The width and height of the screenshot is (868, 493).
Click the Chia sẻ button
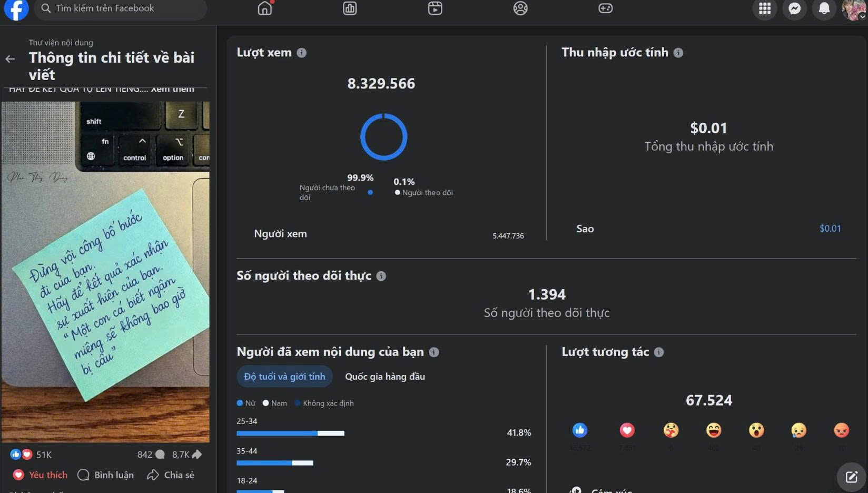[x=171, y=475]
